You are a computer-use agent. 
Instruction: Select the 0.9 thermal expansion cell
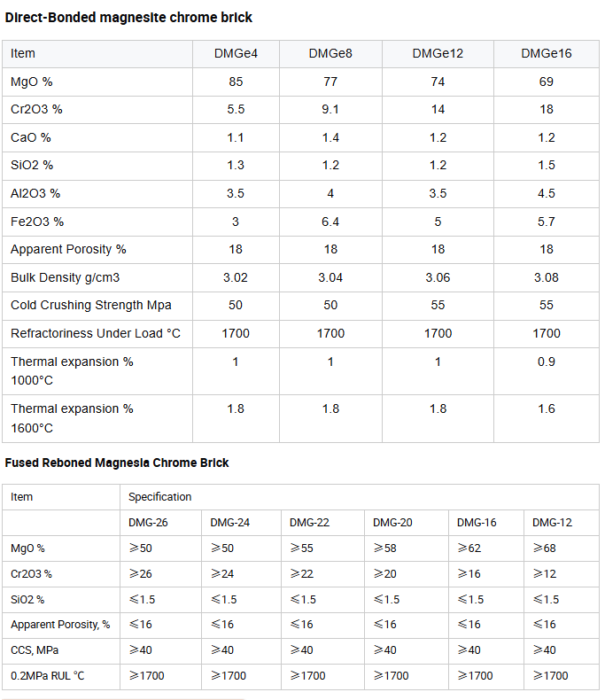547,371
